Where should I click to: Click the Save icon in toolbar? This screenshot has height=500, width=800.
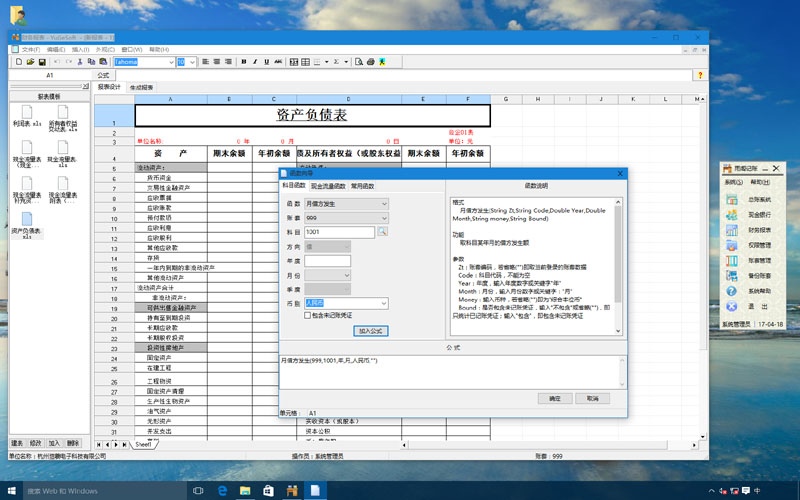[x=42, y=62]
